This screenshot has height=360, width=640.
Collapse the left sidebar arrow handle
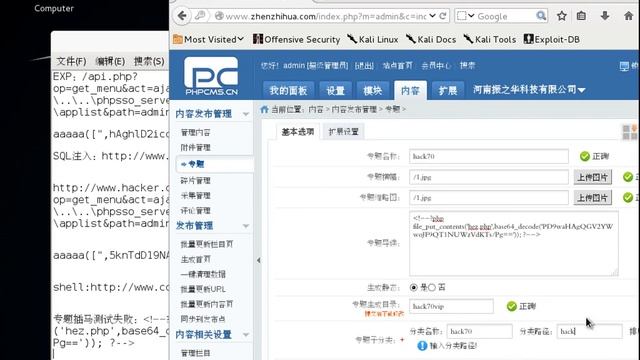pos(258,260)
